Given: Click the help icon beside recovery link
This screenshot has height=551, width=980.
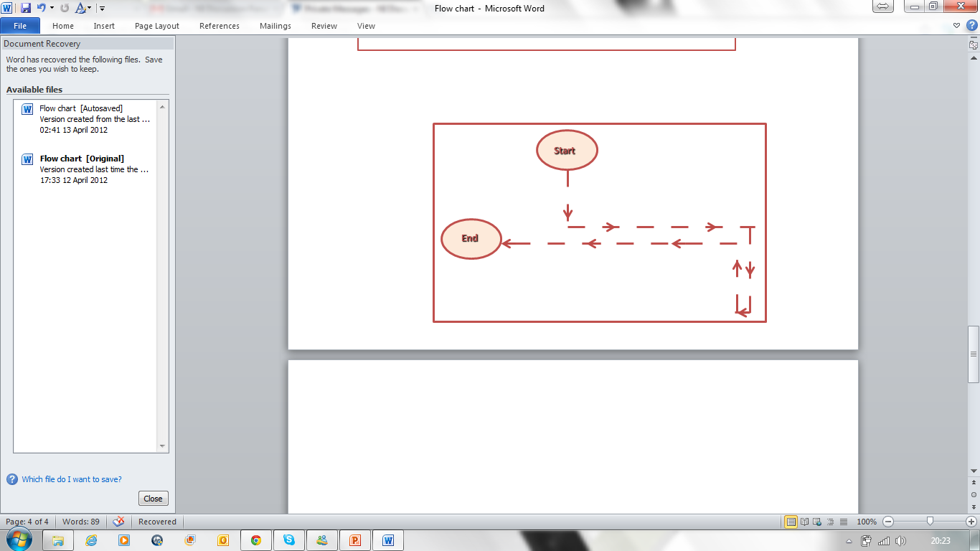Looking at the screenshot, I should [x=12, y=479].
